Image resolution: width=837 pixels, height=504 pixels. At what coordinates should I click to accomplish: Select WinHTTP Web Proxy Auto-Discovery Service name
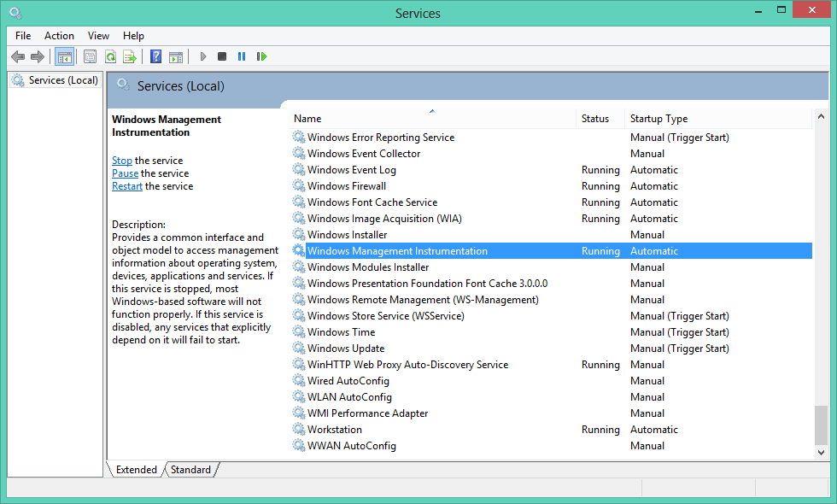point(408,365)
